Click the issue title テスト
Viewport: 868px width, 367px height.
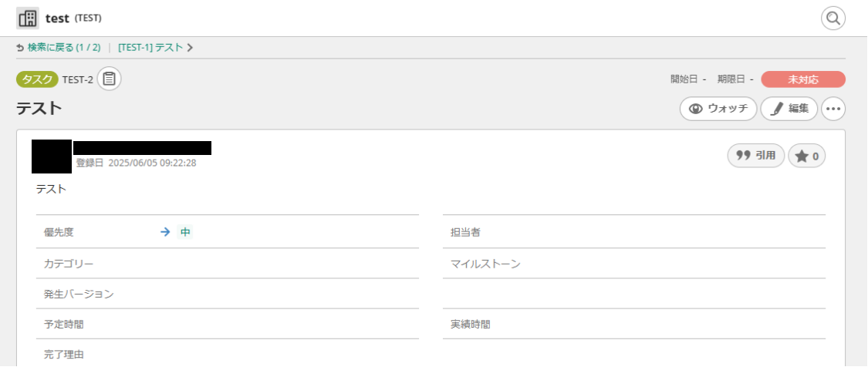(39, 109)
